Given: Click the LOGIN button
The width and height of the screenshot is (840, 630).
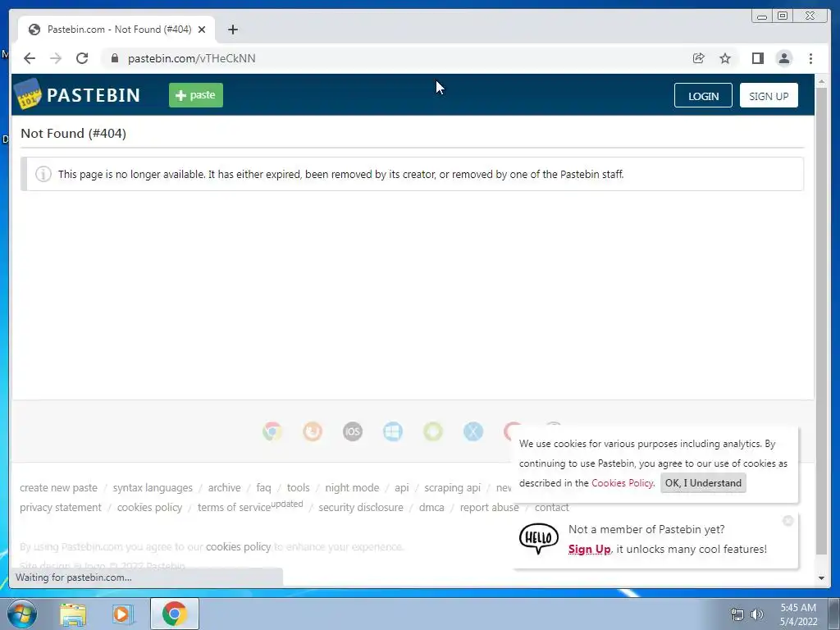Looking at the screenshot, I should coord(703,96).
